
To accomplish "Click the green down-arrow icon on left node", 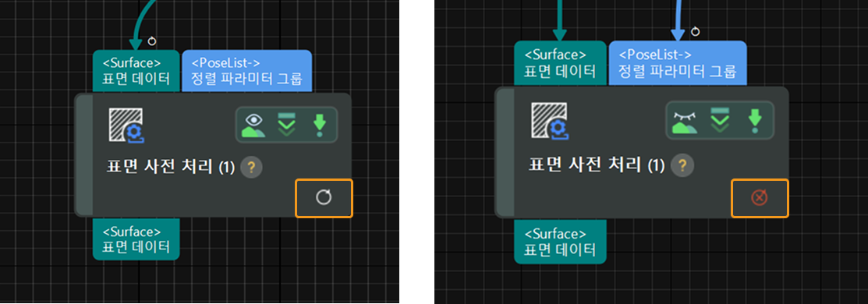I will 320,125.
